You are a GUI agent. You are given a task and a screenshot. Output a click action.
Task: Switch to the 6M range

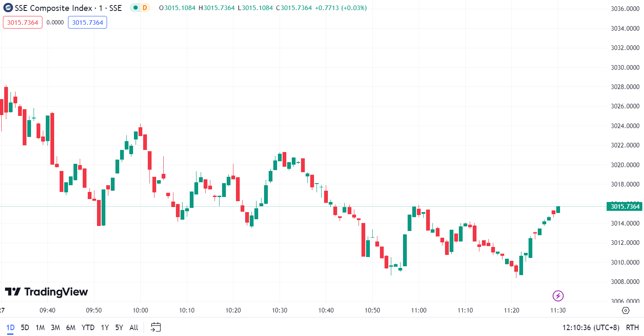(x=71, y=328)
